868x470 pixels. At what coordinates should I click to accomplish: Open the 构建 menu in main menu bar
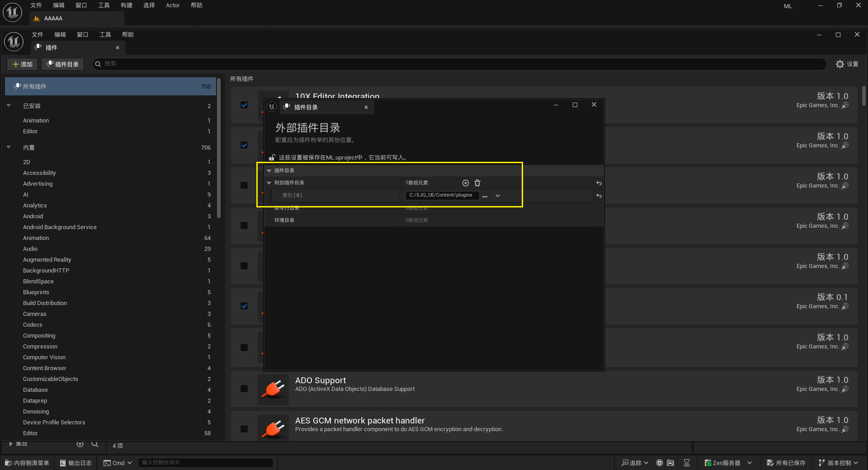click(127, 5)
